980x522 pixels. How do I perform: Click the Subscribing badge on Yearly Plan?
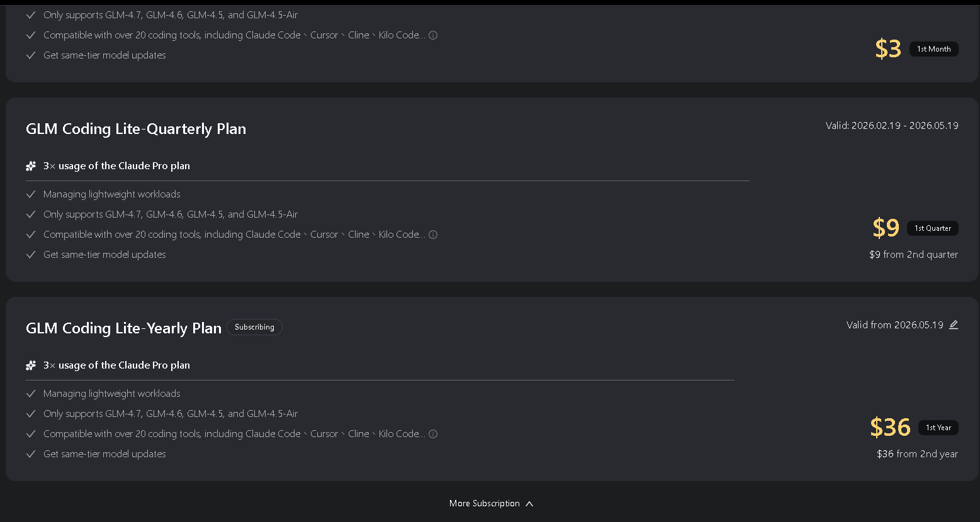[x=254, y=327]
